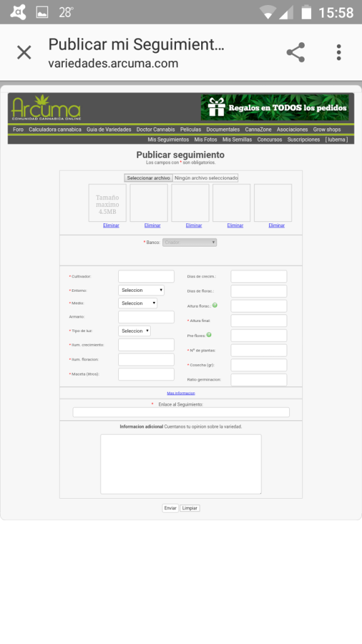362x644 pixels.
Task: Click the green help icon beside Altura florac.
Action: pyautogui.click(x=215, y=305)
